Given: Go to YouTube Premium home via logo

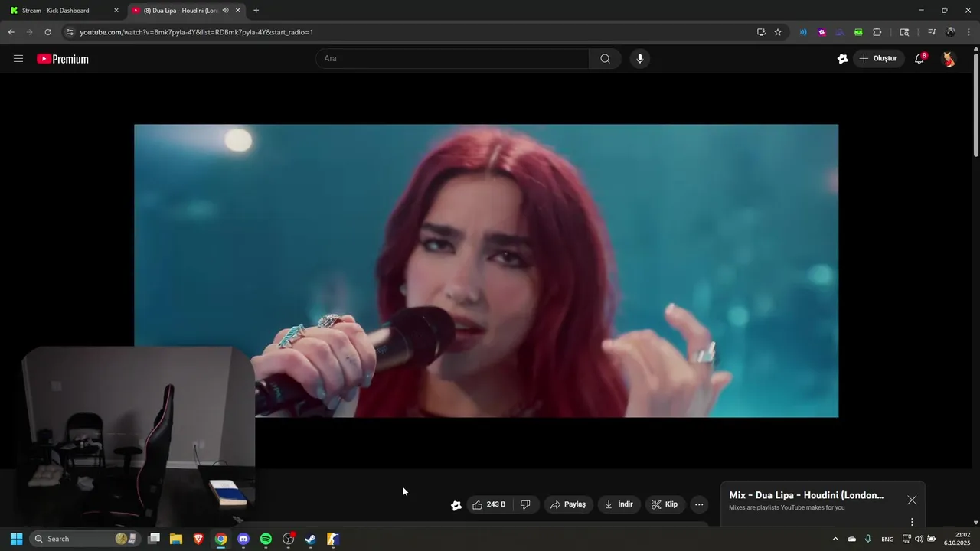Looking at the screenshot, I should [x=63, y=59].
